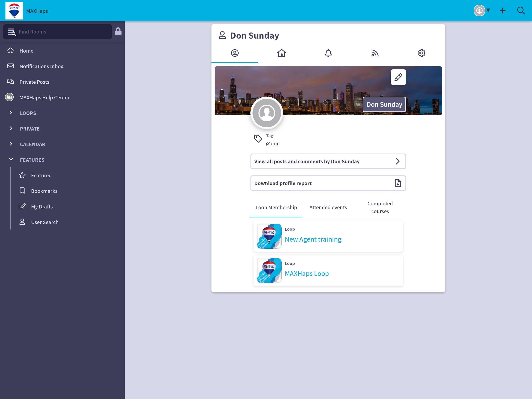Click the @don tag text
532x399 pixels.
(x=272, y=144)
